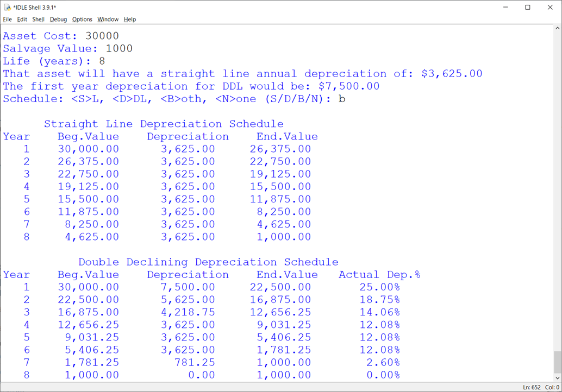Open the Edit menu
This screenshot has width=562, height=392.
[x=22, y=20]
